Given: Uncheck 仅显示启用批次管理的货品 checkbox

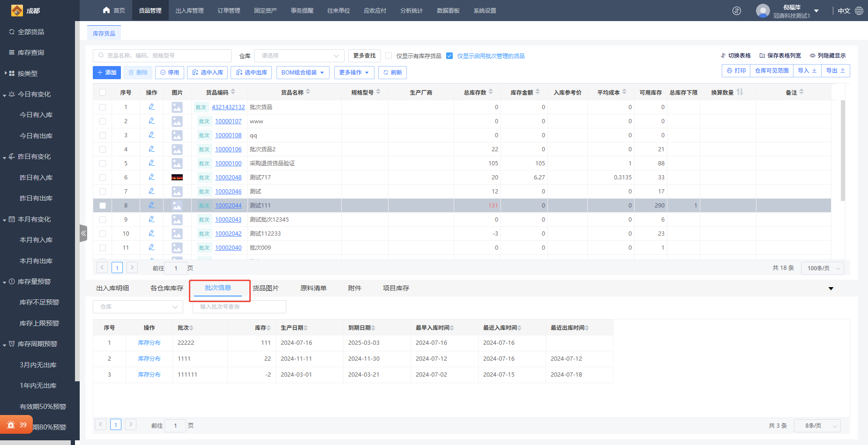Looking at the screenshot, I should point(449,56).
